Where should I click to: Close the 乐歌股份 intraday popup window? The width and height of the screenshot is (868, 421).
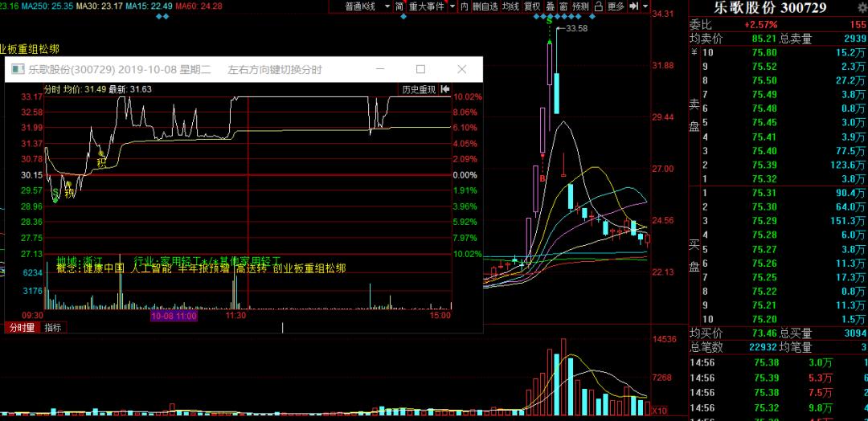461,69
